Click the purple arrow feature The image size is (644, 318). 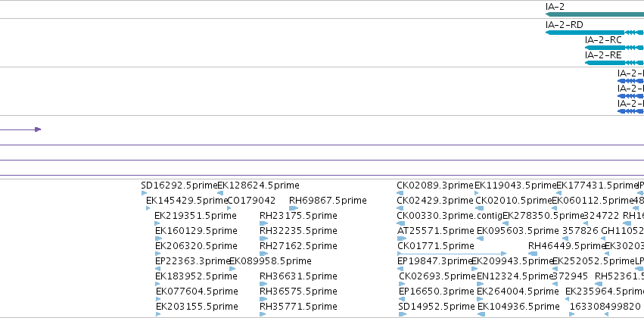[x=20, y=129]
